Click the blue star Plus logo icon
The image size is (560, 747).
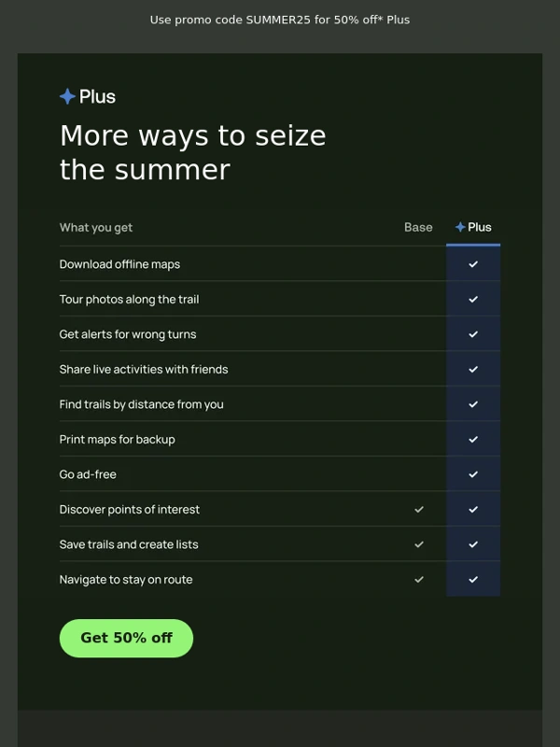point(67,97)
